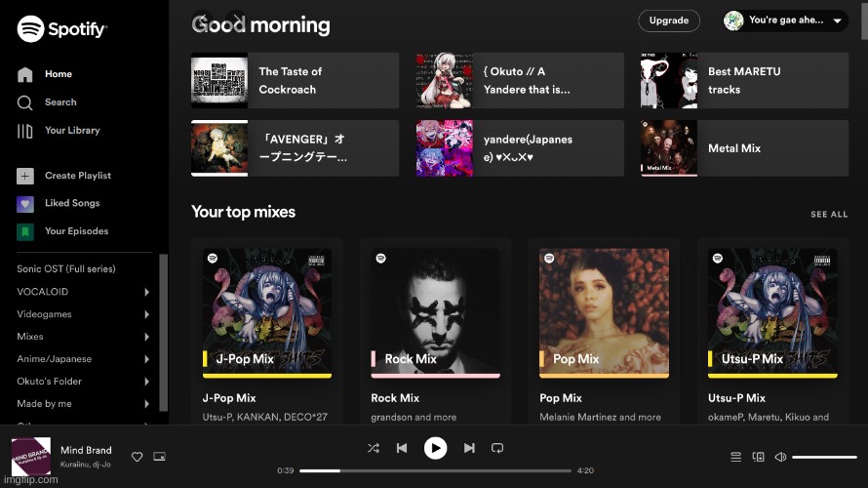
Task: Open the connect to a device icon
Action: point(759,457)
